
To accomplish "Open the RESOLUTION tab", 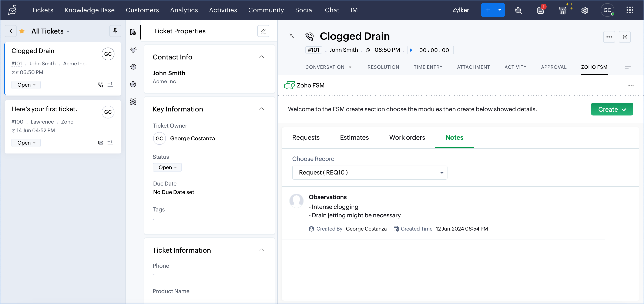I will [x=383, y=67].
